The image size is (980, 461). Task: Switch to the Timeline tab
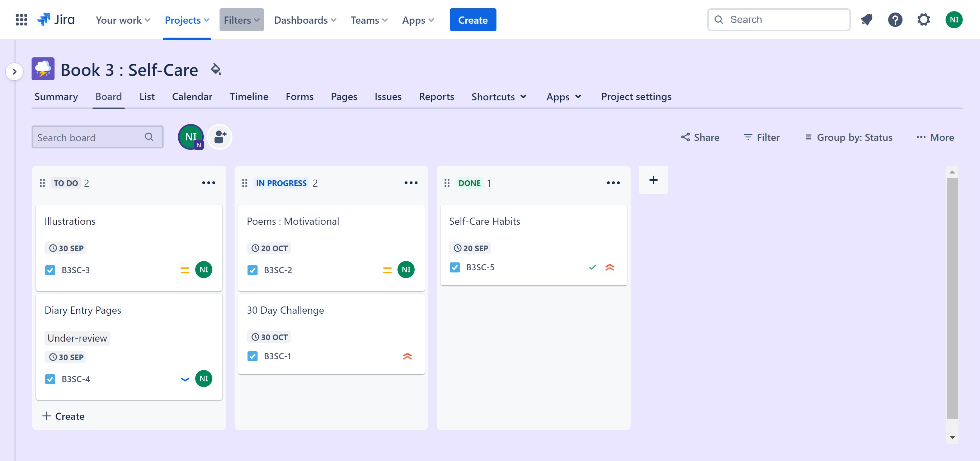[249, 97]
